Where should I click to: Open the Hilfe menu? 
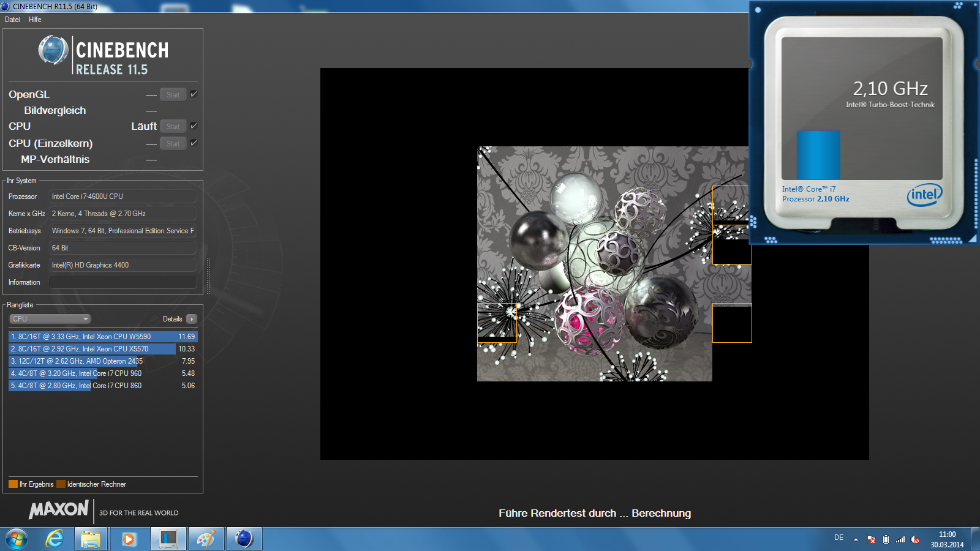point(35,20)
